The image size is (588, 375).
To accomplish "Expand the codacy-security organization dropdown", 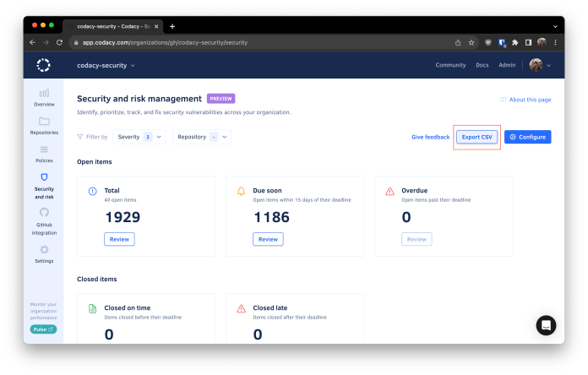I will coord(106,65).
